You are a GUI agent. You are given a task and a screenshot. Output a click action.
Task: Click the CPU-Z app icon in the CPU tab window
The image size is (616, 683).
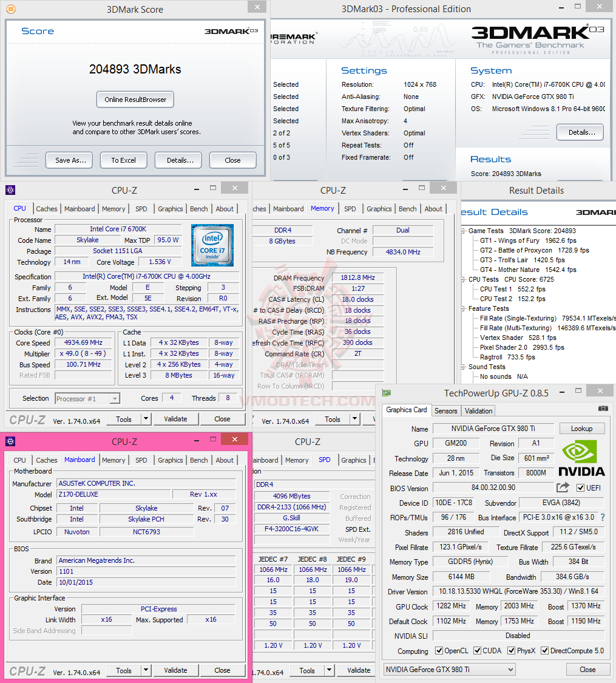(10, 190)
